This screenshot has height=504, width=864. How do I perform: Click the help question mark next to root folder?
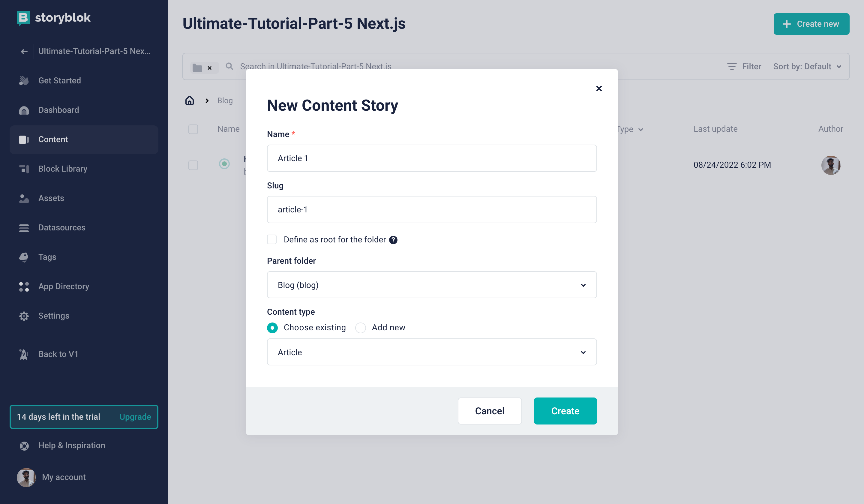point(393,240)
